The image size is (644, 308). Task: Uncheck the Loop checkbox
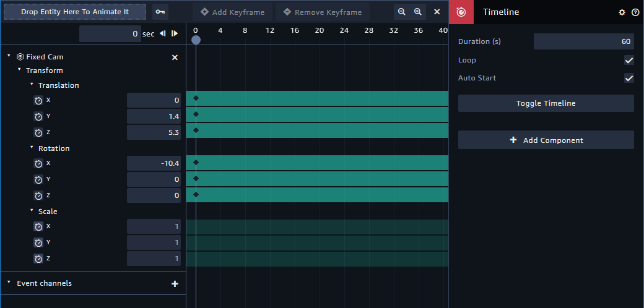[x=629, y=60]
